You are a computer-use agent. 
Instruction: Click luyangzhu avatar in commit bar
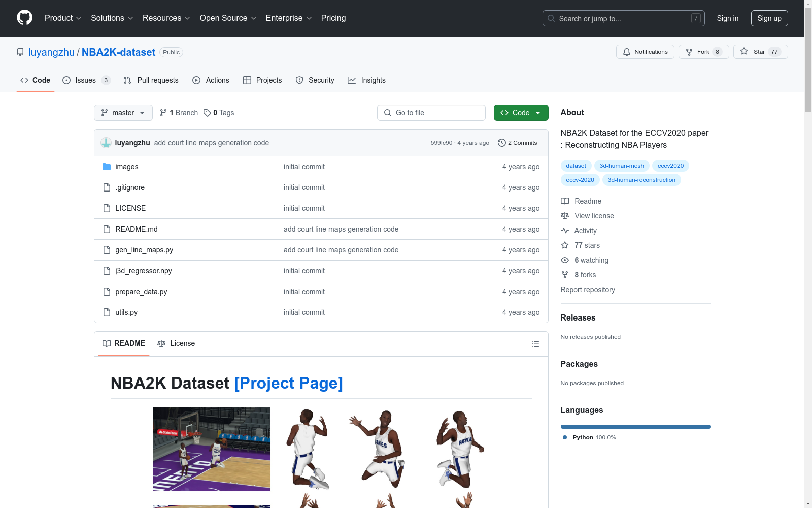(106, 143)
